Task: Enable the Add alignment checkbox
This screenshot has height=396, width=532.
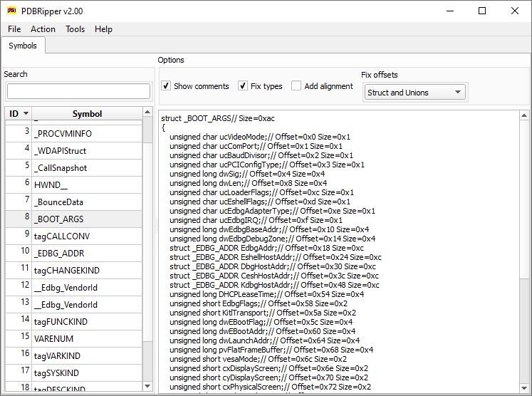Action: coord(296,86)
